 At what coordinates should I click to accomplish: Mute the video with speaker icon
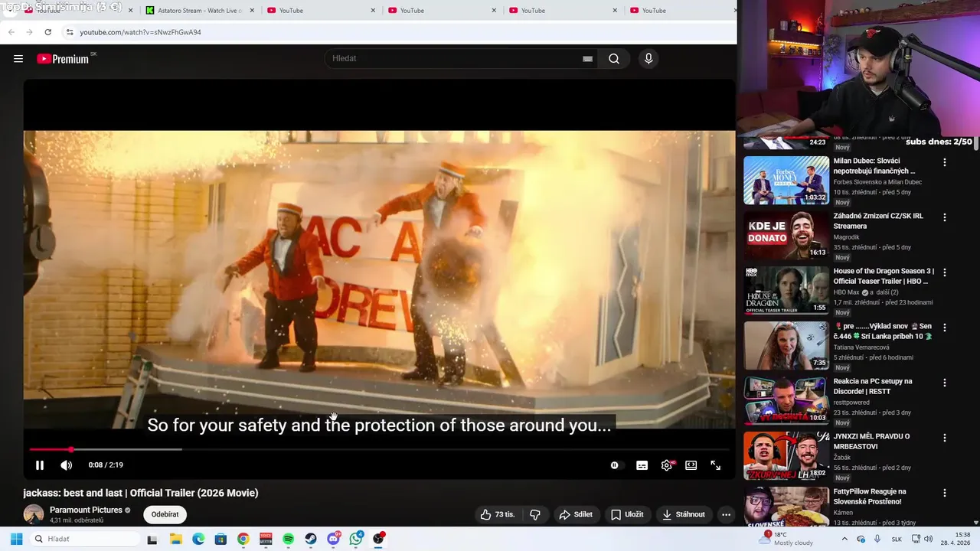(x=67, y=465)
